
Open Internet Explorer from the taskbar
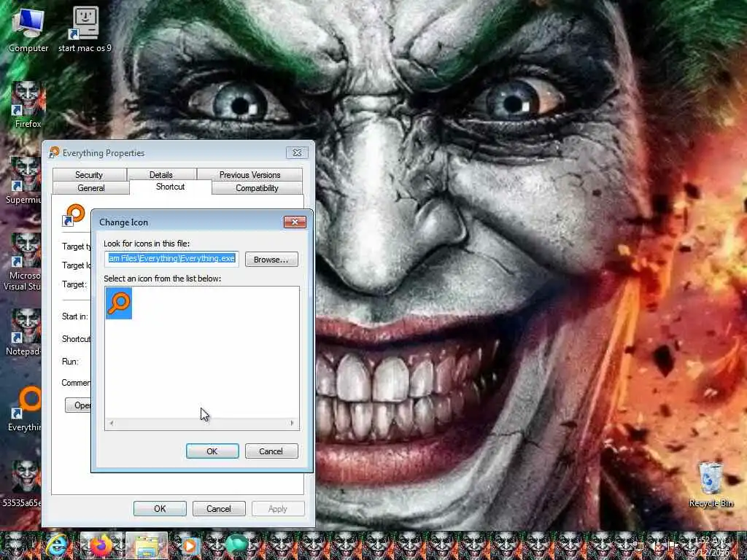click(x=58, y=545)
